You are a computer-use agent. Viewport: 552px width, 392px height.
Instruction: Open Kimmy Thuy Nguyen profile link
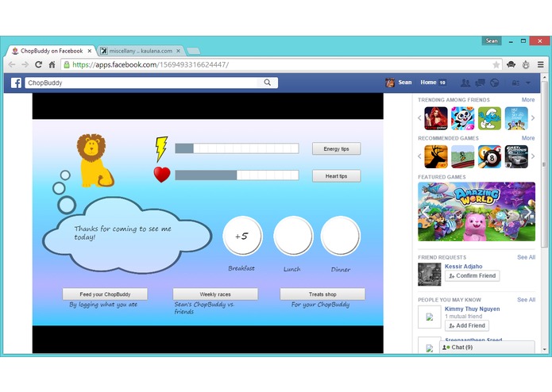[x=472, y=309]
